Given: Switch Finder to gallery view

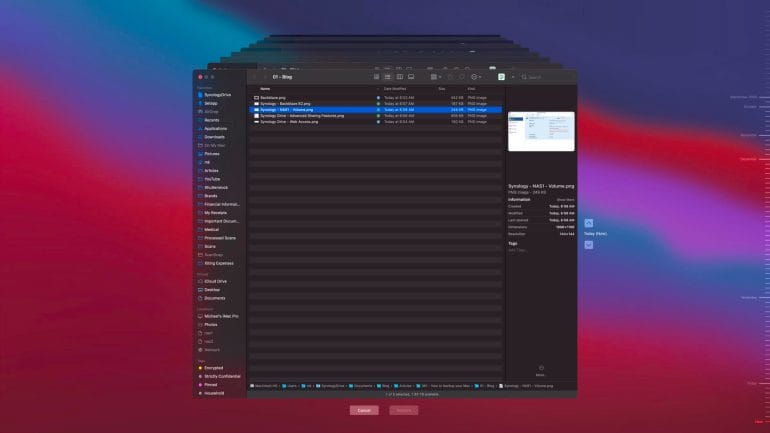Looking at the screenshot, I should click(x=411, y=77).
